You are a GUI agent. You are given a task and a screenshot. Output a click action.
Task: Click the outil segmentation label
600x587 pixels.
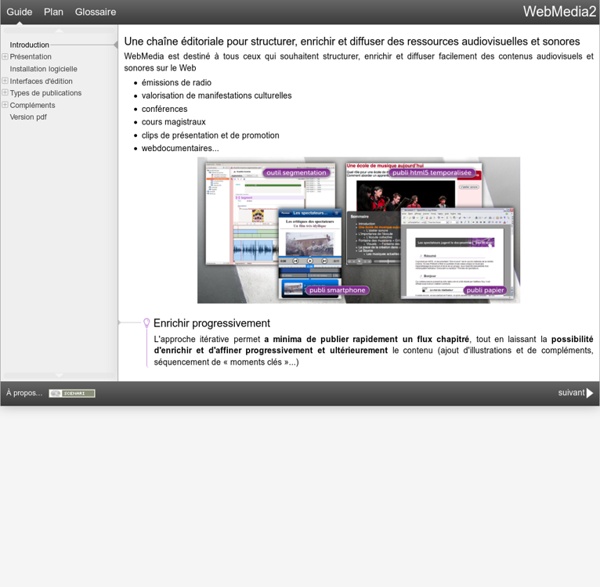click(x=296, y=173)
